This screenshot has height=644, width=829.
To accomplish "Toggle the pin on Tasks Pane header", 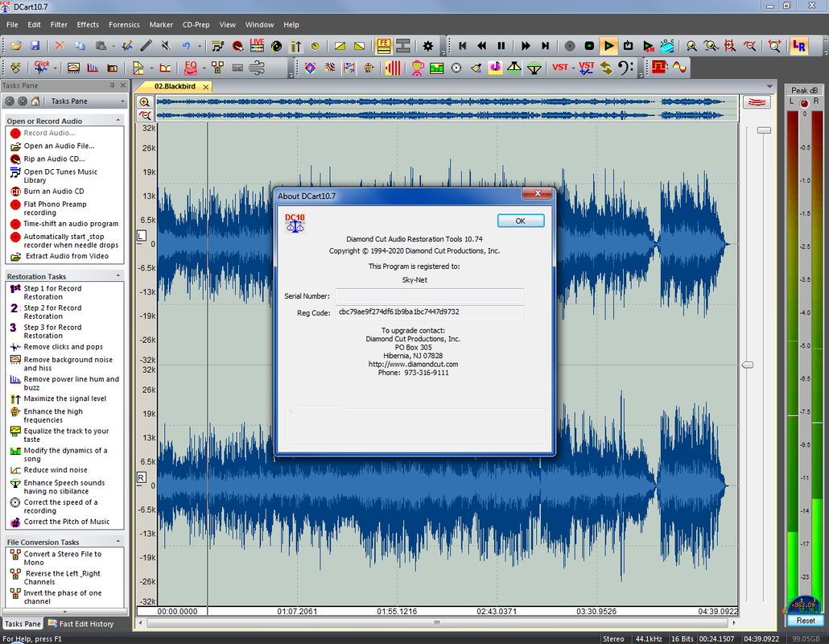I will click(112, 85).
